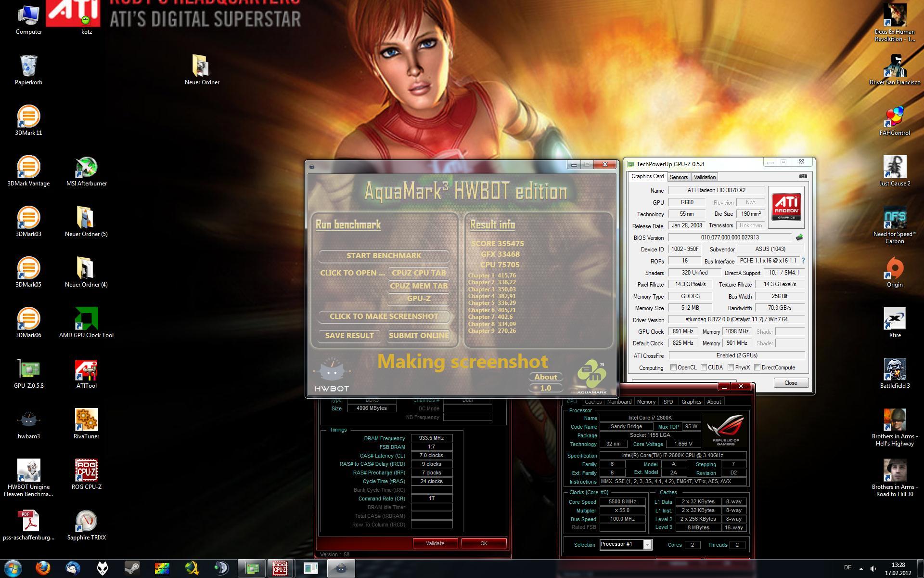This screenshot has width=924, height=578.
Task: Toggle the CUDA checkbox in GPU-Z
Action: tap(704, 368)
